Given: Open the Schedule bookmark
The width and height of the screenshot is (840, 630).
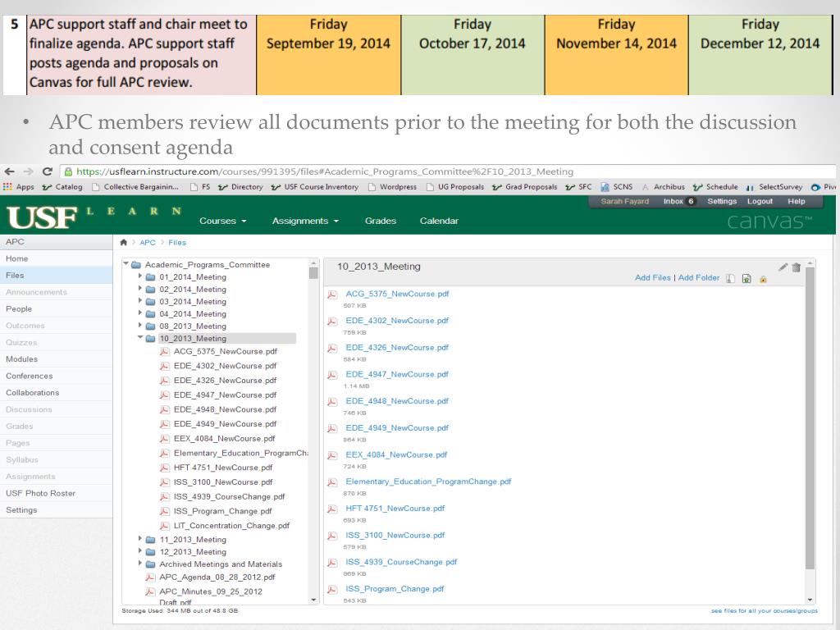Looking at the screenshot, I should pos(715,187).
